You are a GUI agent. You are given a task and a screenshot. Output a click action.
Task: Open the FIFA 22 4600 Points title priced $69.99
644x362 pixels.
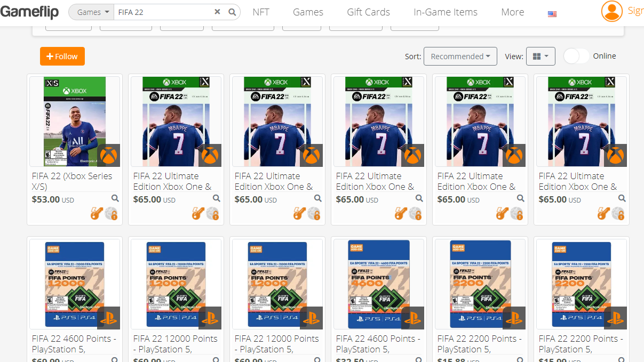point(74,344)
